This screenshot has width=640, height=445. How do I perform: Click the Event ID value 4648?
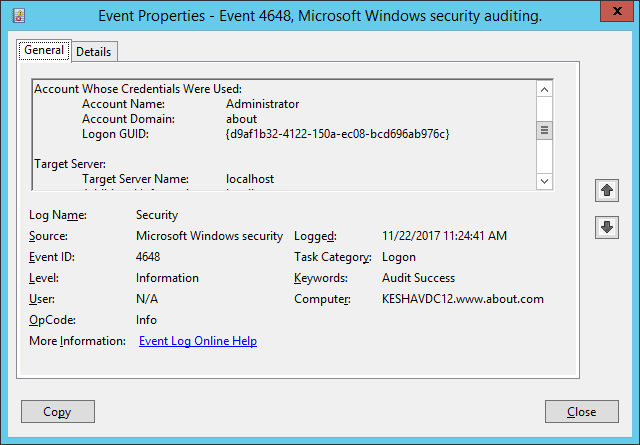tap(148, 257)
